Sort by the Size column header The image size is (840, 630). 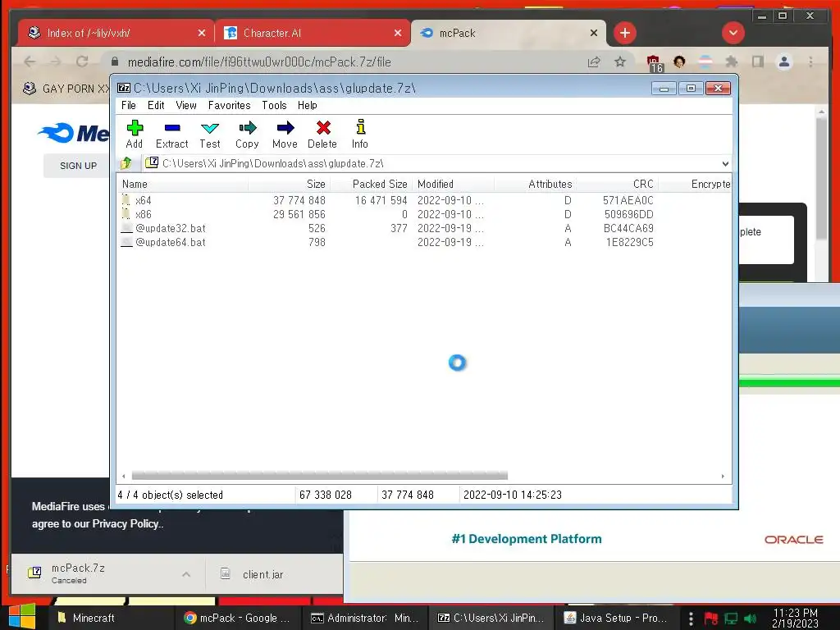[290, 184]
